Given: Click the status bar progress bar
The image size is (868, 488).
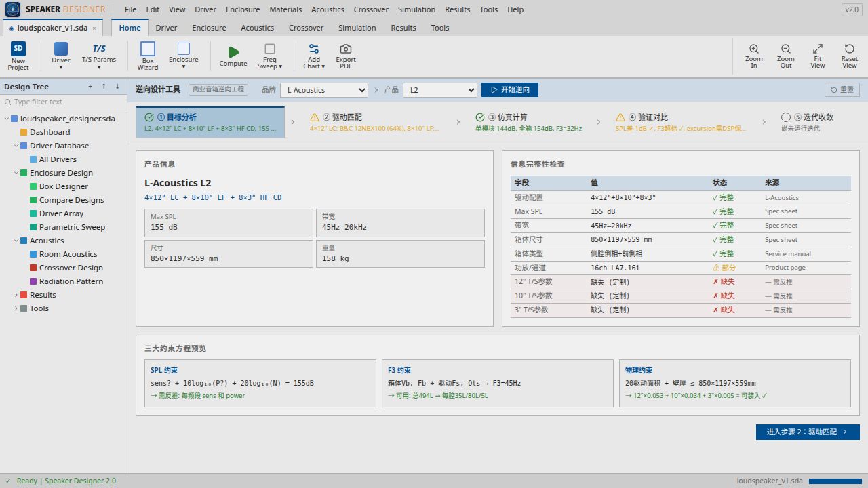Looking at the screenshot, I should pos(835,481).
